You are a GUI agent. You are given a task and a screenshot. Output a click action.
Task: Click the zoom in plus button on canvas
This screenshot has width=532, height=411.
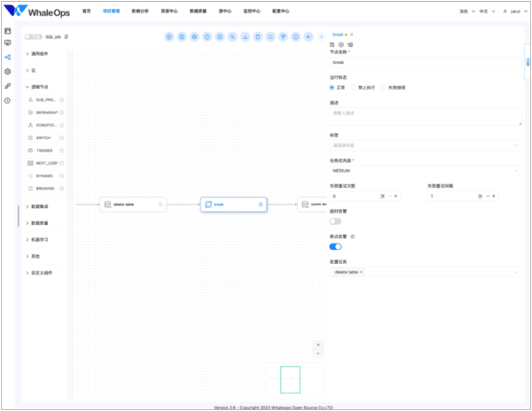pyautogui.click(x=318, y=345)
